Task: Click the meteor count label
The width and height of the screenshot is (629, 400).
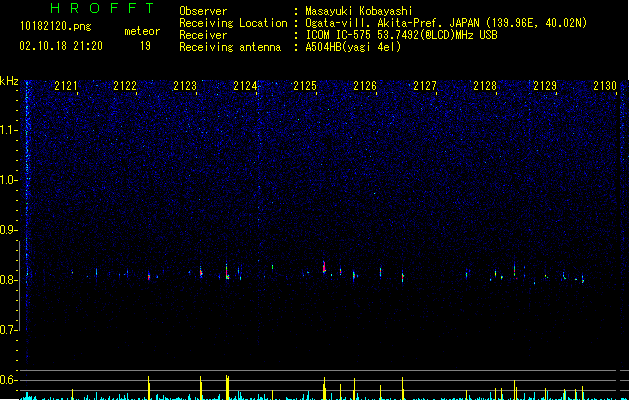Action: click(x=142, y=31)
